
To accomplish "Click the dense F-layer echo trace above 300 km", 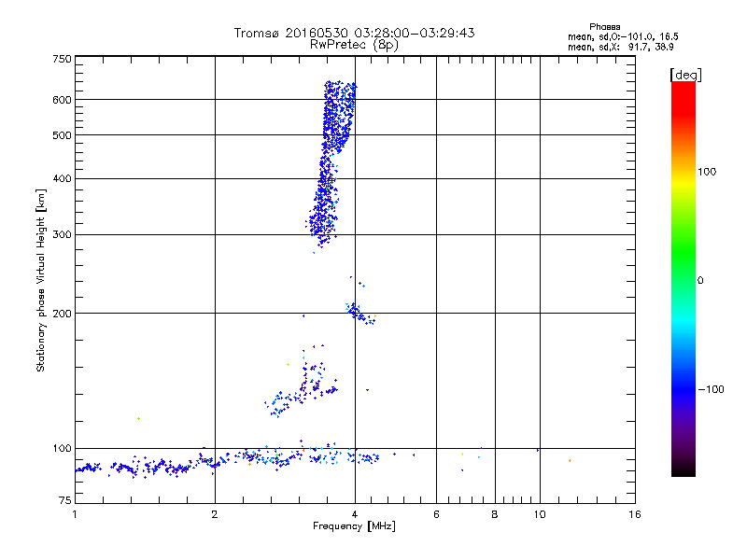I will (x=331, y=164).
